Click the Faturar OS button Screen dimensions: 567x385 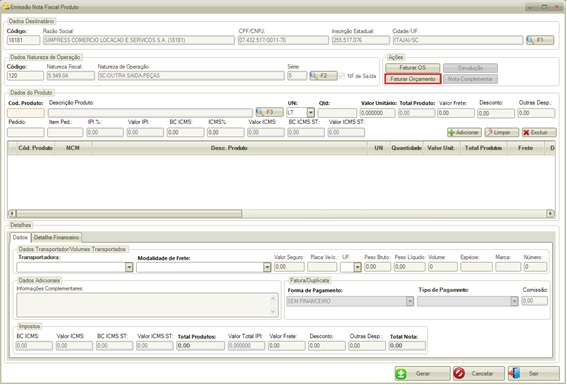click(413, 68)
